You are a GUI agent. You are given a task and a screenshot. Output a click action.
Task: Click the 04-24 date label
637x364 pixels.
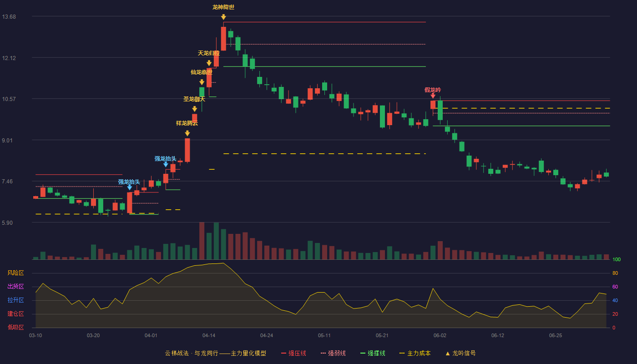(x=267, y=335)
